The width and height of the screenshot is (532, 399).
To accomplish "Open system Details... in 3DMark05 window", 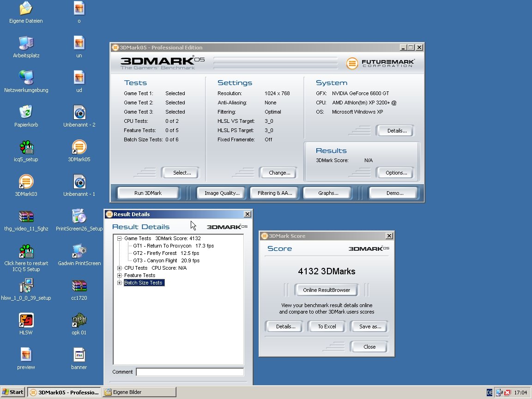I will pos(396,131).
